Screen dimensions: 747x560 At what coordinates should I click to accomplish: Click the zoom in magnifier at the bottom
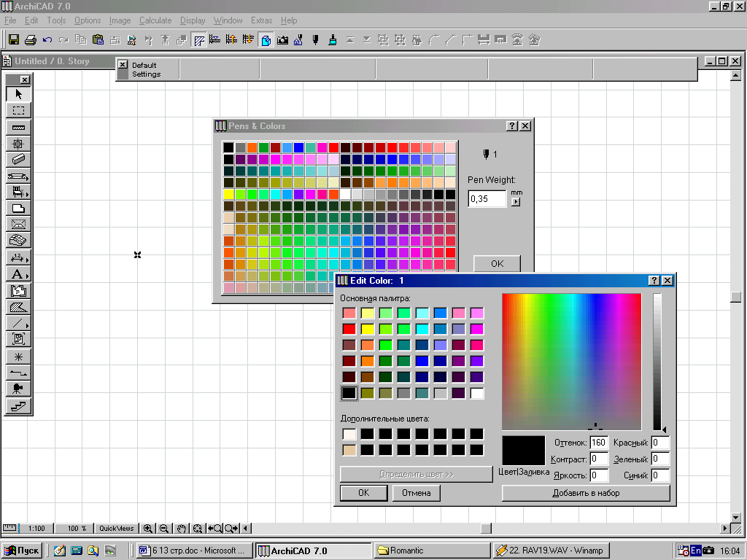(148, 528)
